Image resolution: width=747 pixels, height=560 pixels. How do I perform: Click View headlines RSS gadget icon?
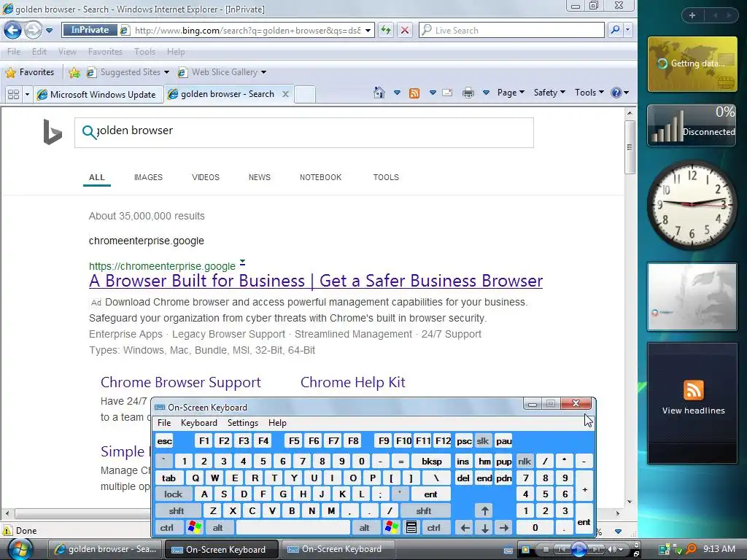[693, 390]
